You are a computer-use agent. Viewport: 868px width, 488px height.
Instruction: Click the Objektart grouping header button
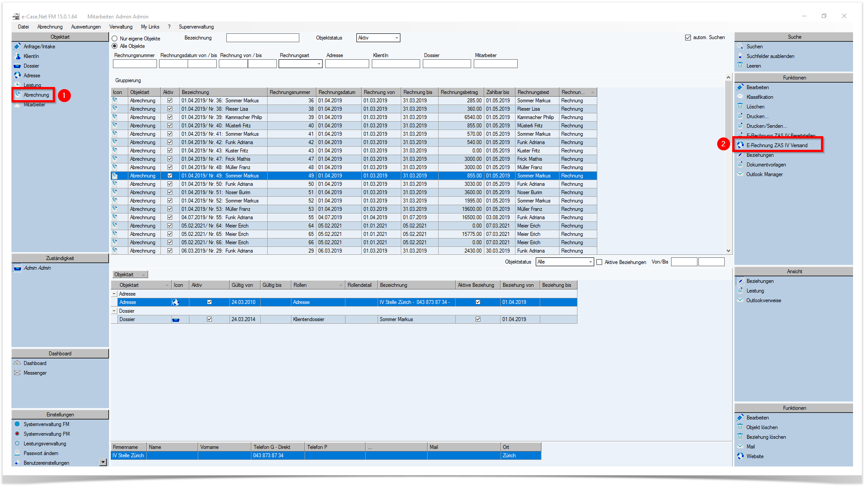[130, 275]
